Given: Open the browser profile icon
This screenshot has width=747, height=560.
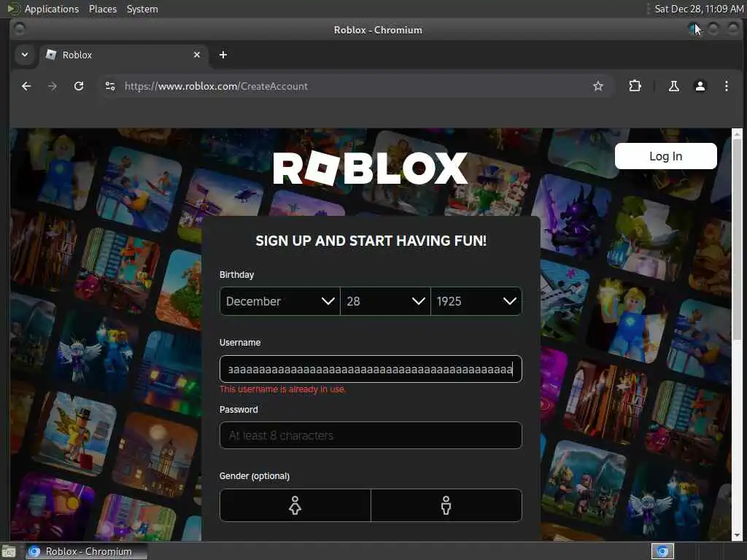Looking at the screenshot, I should pyautogui.click(x=700, y=86).
